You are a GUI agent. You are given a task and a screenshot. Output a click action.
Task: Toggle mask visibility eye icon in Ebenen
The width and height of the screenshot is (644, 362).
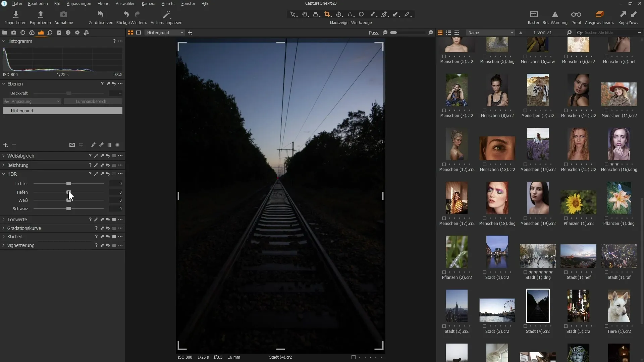pyautogui.click(x=72, y=145)
